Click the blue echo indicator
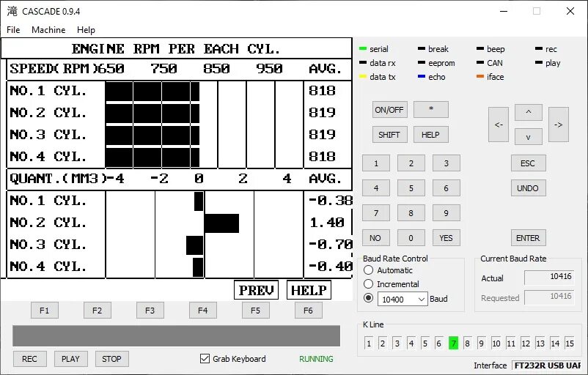The height and width of the screenshot is (375, 588). (x=421, y=76)
